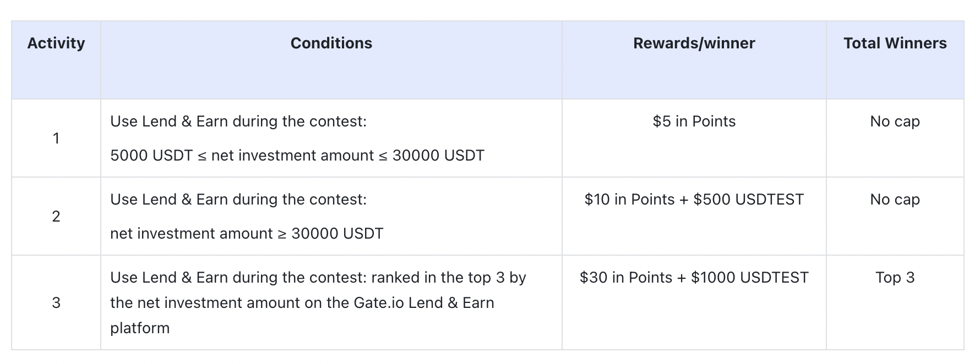
Task: Click activity number 2 cell
Action: 56,216
